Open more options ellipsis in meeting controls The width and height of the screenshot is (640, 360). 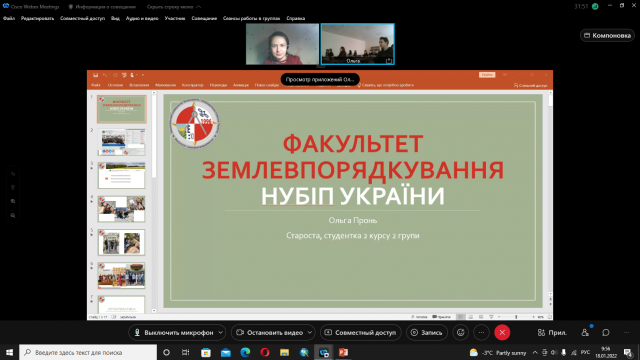tap(482, 333)
